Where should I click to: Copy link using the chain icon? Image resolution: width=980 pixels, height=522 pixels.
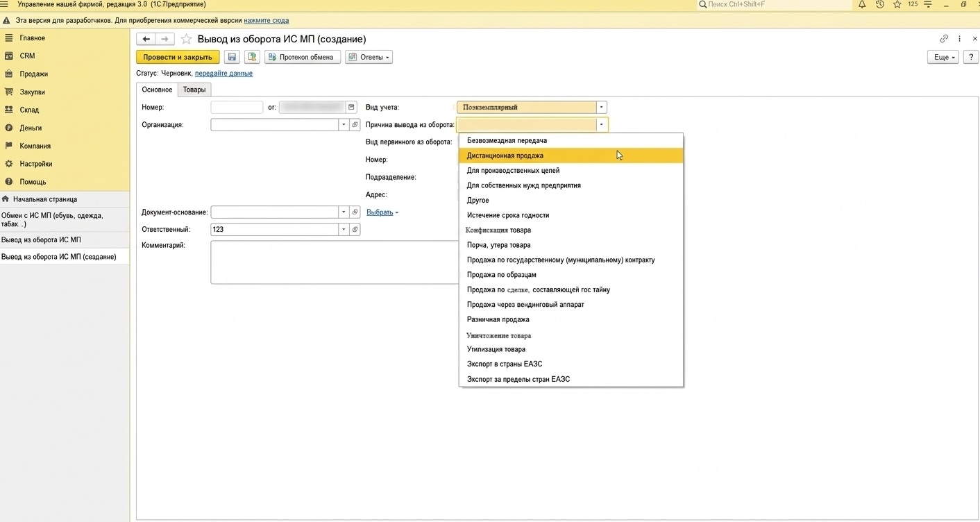pos(944,39)
